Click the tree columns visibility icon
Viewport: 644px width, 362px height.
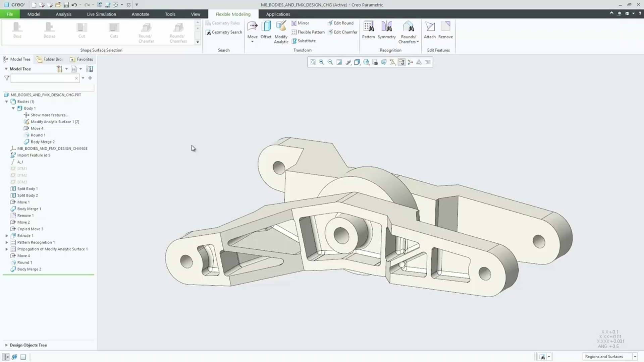pos(89,69)
